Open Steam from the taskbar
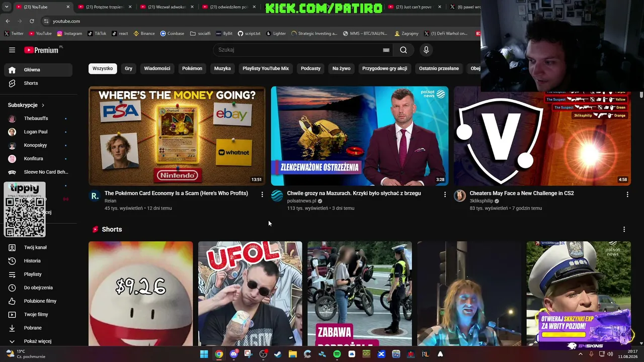This screenshot has width=644, height=362. point(278,354)
